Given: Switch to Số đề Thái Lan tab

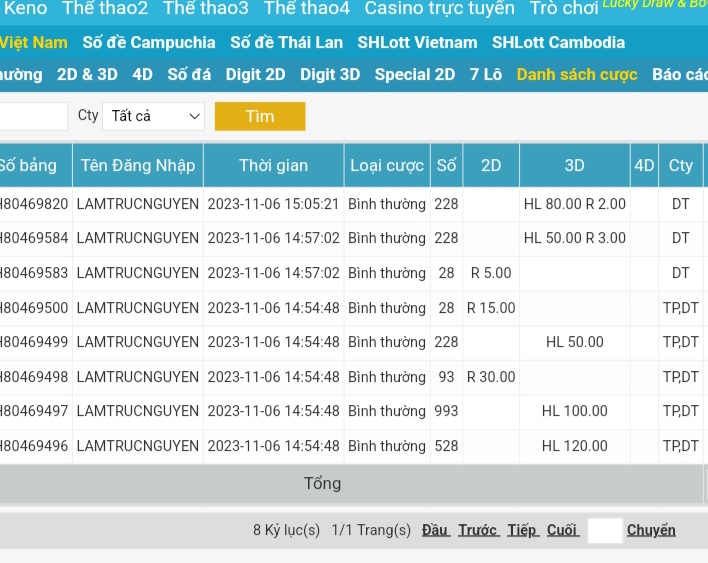Looking at the screenshot, I should click(x=286, y=42).
